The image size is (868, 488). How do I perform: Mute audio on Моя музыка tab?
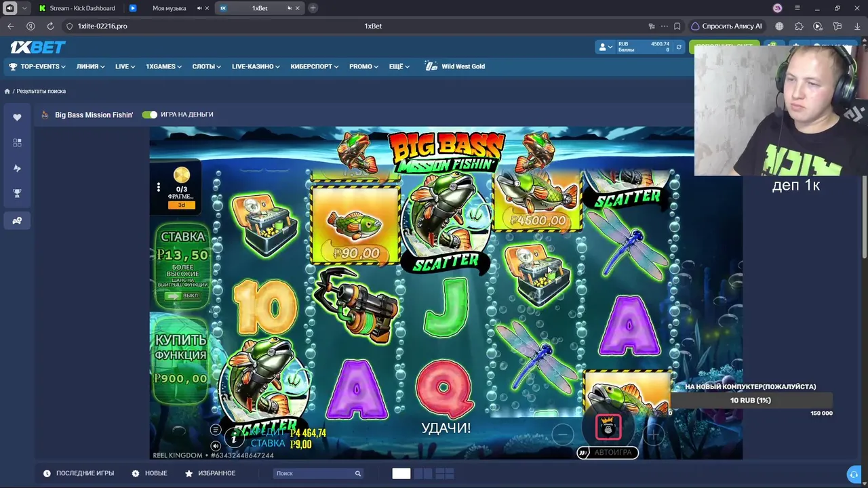pyautogui.click(x=199, y=8)
